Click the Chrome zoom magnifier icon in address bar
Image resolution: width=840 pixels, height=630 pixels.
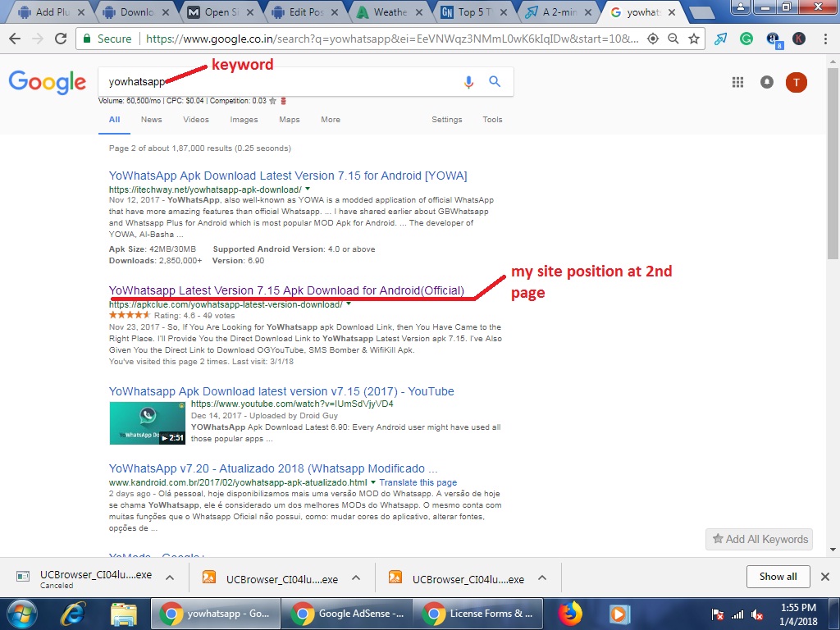pos(673,39)
